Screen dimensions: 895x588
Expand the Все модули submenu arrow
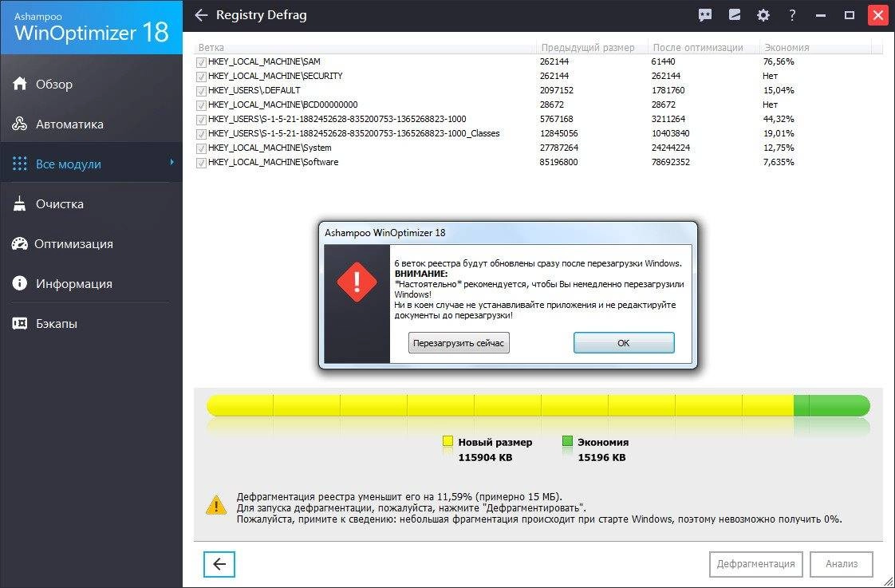pyautogui.click(x=172, y=163)
